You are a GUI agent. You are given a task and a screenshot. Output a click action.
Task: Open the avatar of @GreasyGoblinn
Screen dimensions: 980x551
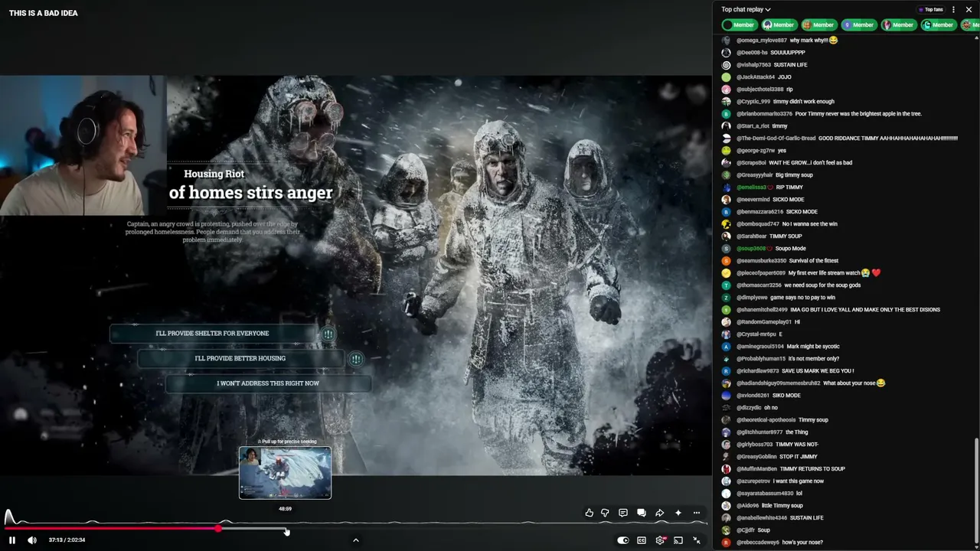(x=727, y=456)
